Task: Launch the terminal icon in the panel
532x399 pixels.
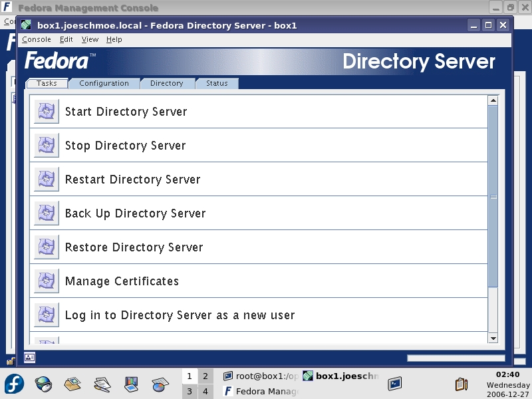Action: pos(396,383)
